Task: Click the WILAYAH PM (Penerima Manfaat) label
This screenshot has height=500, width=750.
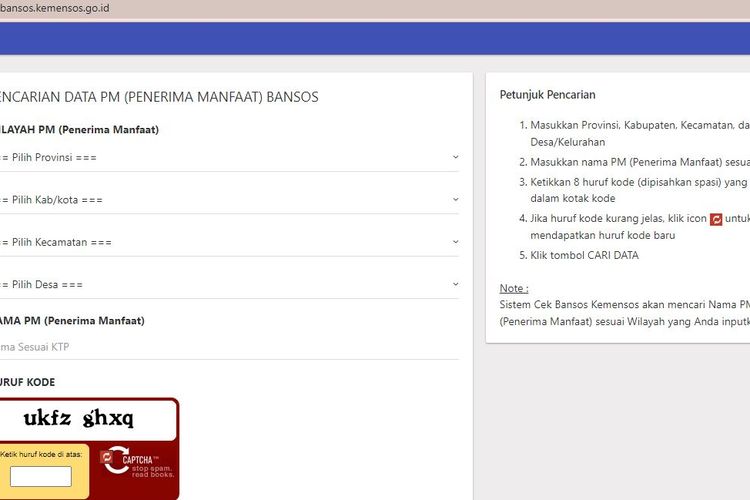Action: tap(79, 130)
